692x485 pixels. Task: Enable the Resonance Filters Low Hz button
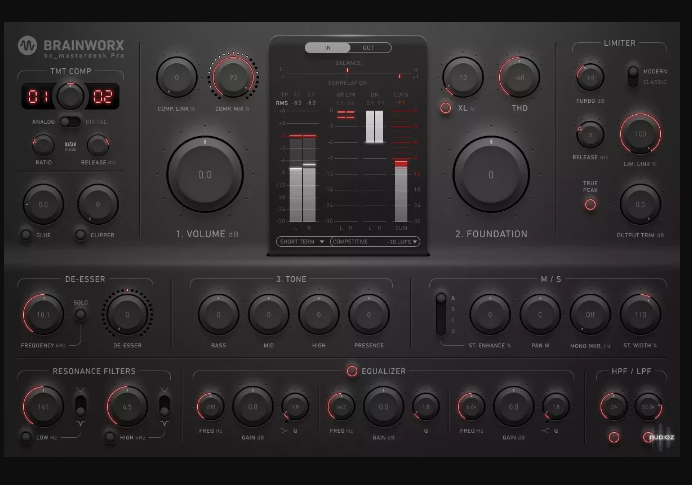26,437
